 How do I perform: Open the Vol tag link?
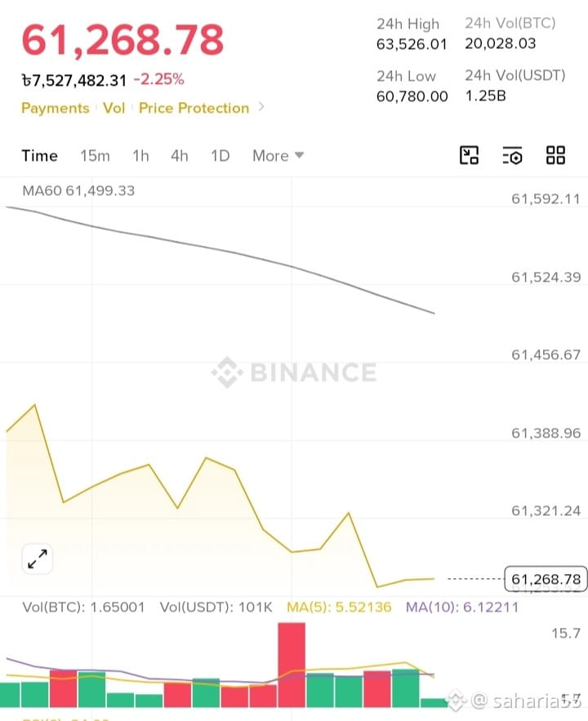tap(114, 108)
